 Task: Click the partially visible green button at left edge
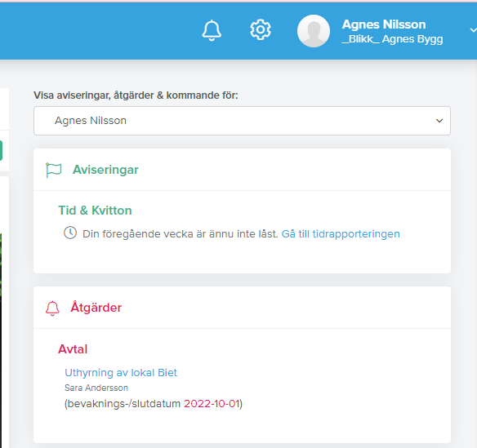1,150
